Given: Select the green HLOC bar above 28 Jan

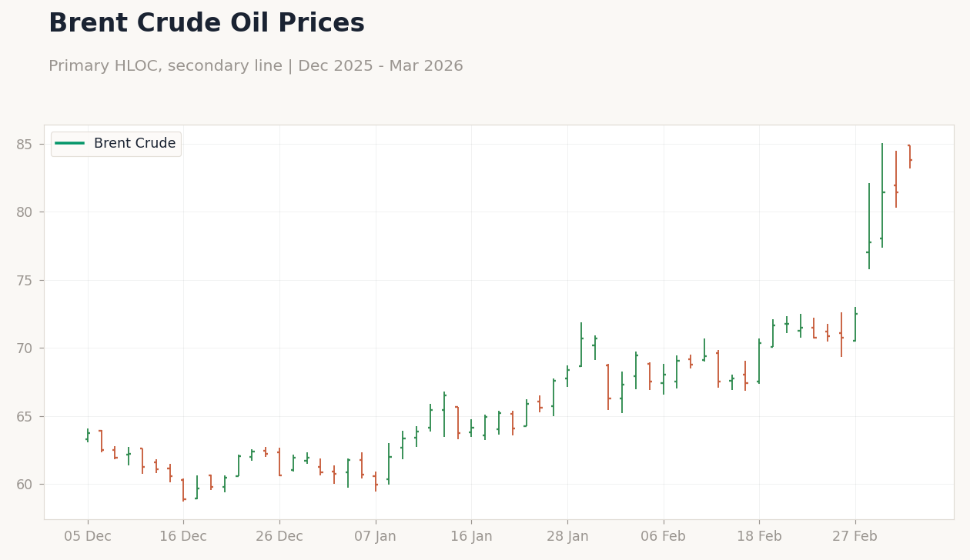Looking at the screenshot, I should tap(567, 376).
